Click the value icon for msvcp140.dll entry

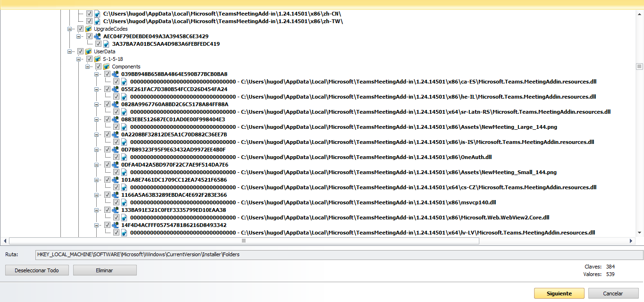[124, 202]
